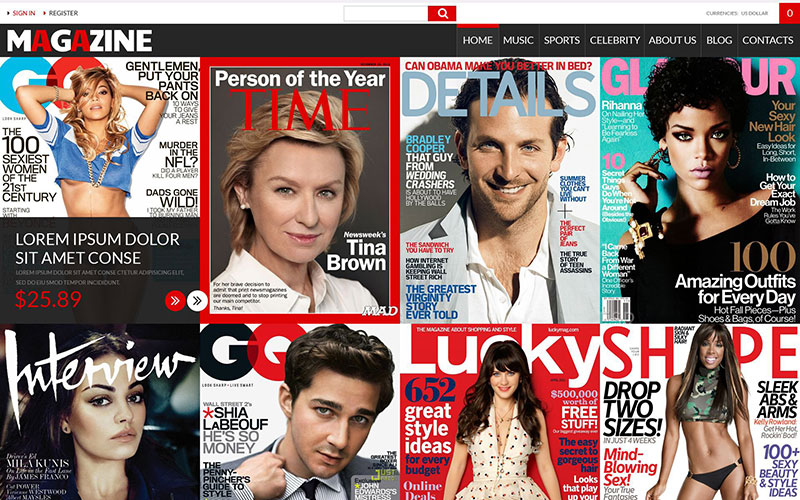Go to the Home menu item
The width and height of the screenshot is (800, 500).
coord(478,40)
